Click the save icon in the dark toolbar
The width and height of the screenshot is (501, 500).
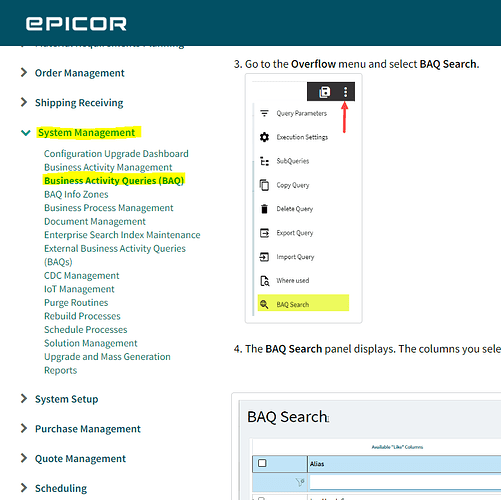324,92
